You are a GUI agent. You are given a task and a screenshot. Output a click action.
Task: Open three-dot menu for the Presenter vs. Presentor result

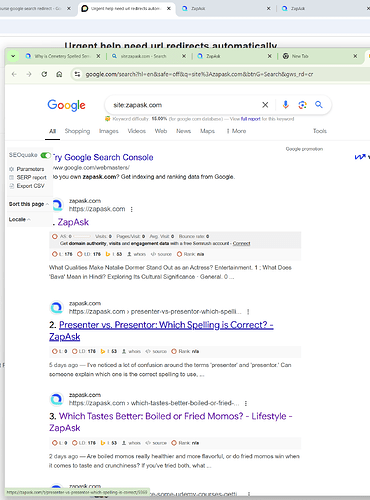pyautogui.click(x=248, y=312)
